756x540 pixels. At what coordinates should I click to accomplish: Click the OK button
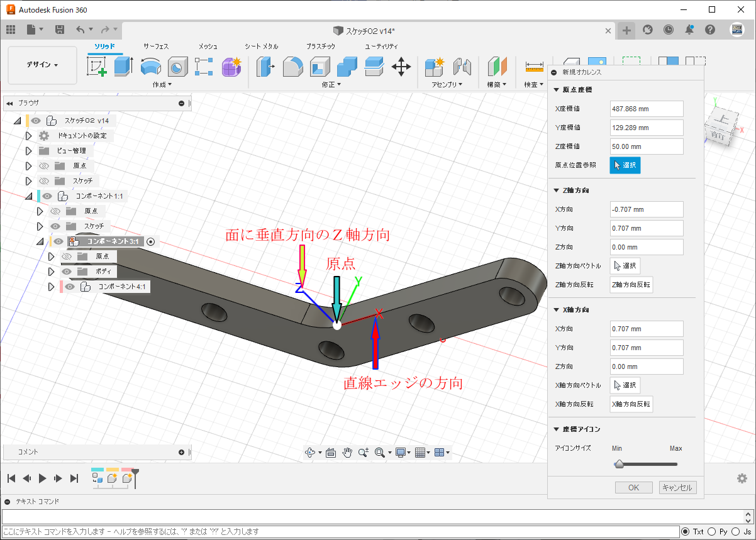(x=633, y=488)
